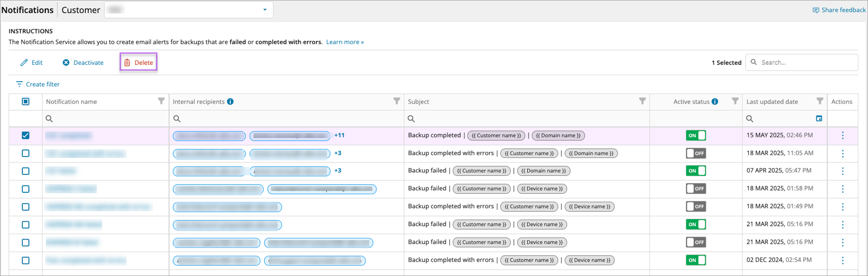Viewport: 868px width, 276px height.
Task: Click the Active status info icon
Action: tap(715, 102)
